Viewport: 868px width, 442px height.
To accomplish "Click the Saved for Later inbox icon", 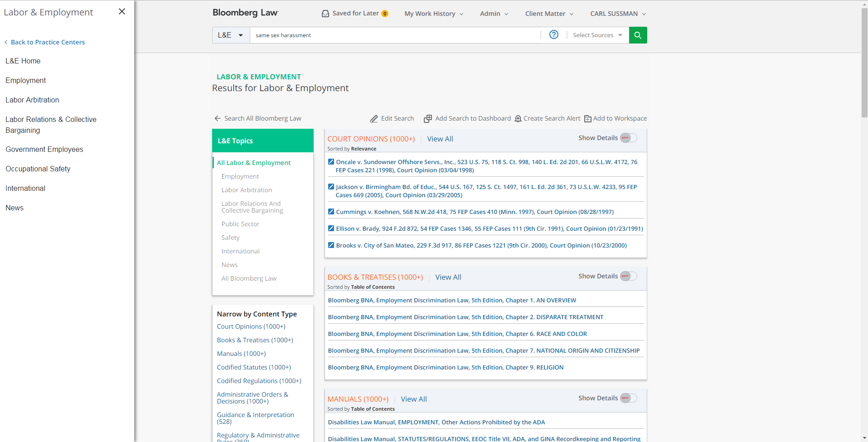I will point(325,14).
